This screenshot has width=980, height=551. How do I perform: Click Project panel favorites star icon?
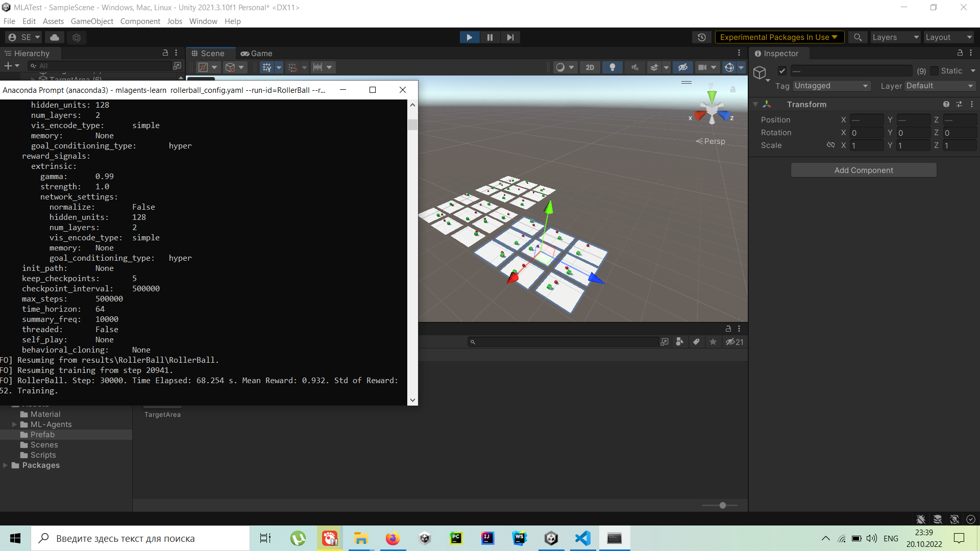tap(713, 342)
